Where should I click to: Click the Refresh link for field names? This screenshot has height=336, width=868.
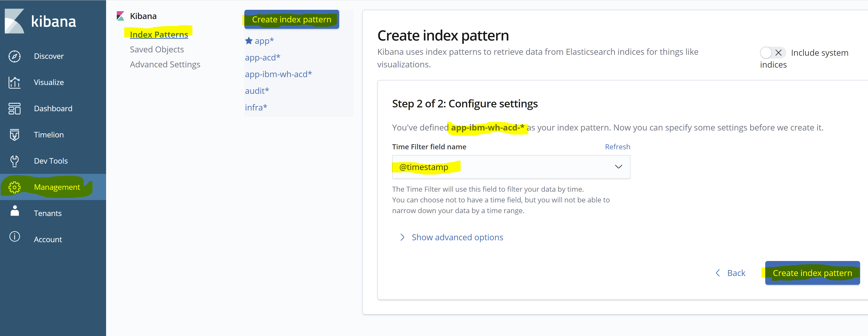tap(617, 146)
